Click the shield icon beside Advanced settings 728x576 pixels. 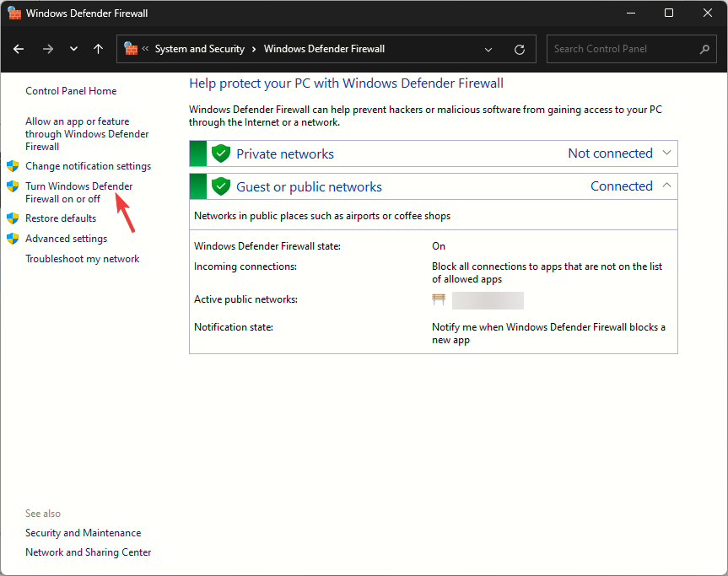coord(13,238)
